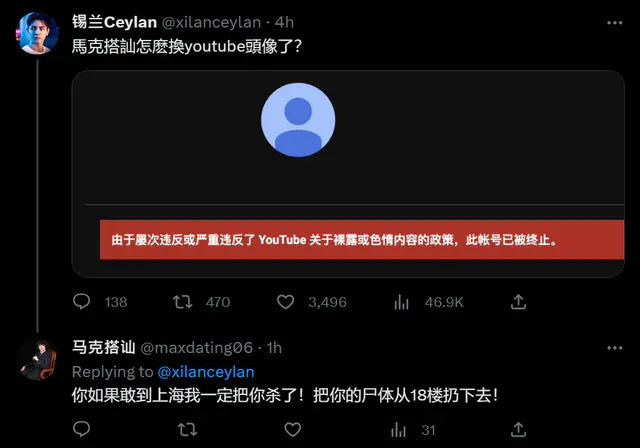View analytics showing 46.9K views
The height and width of the screenshot is (448, 640).
point(429,302)
